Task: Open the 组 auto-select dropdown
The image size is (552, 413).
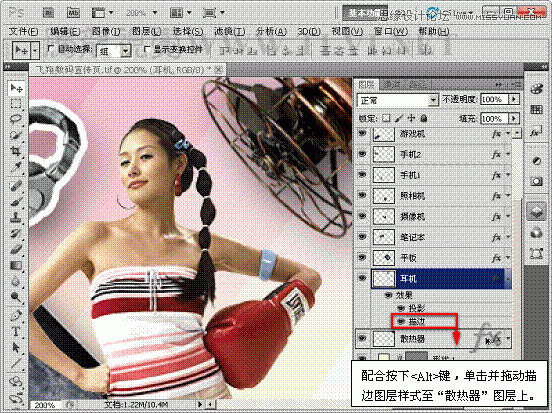Action: coord(125,51)
